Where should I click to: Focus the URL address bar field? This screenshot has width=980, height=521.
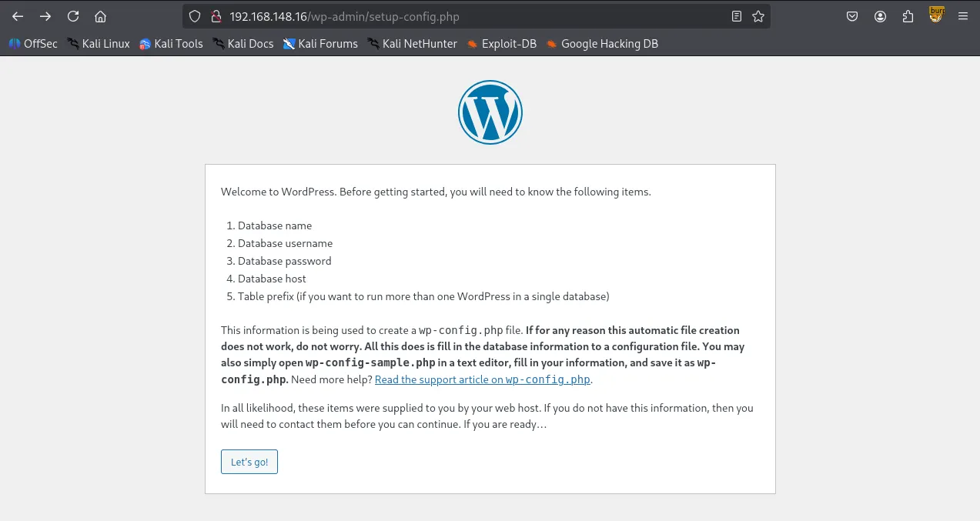(x=462, y=16)
